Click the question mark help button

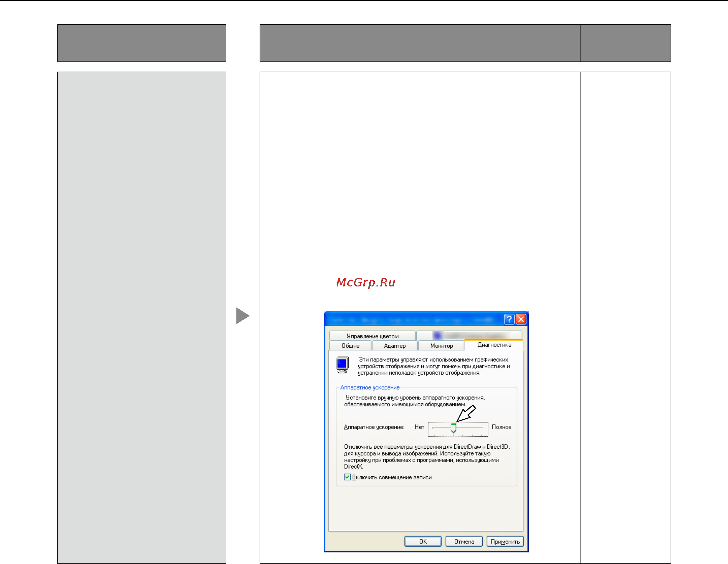click(509, 319)
